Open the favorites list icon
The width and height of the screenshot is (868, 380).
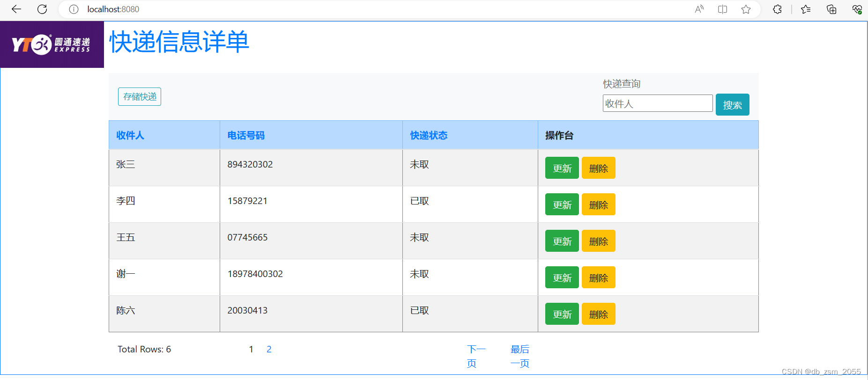pos(806,9)
